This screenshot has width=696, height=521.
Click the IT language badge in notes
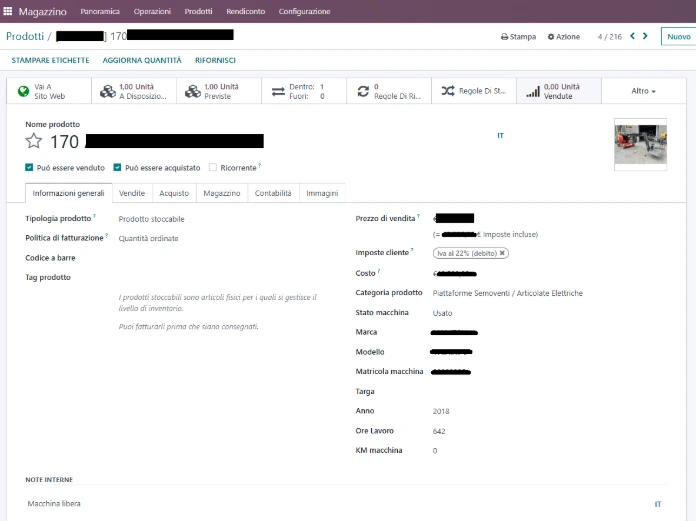pos(658,504)
